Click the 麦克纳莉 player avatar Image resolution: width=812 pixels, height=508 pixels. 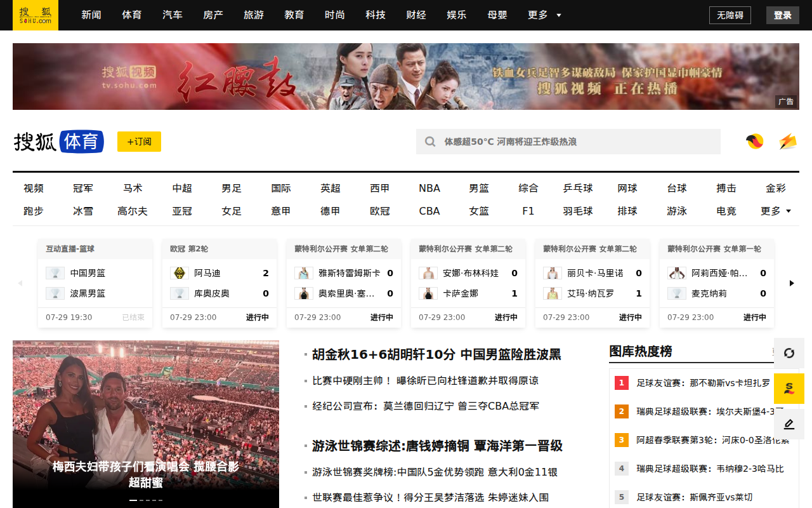tap(677, 293)
